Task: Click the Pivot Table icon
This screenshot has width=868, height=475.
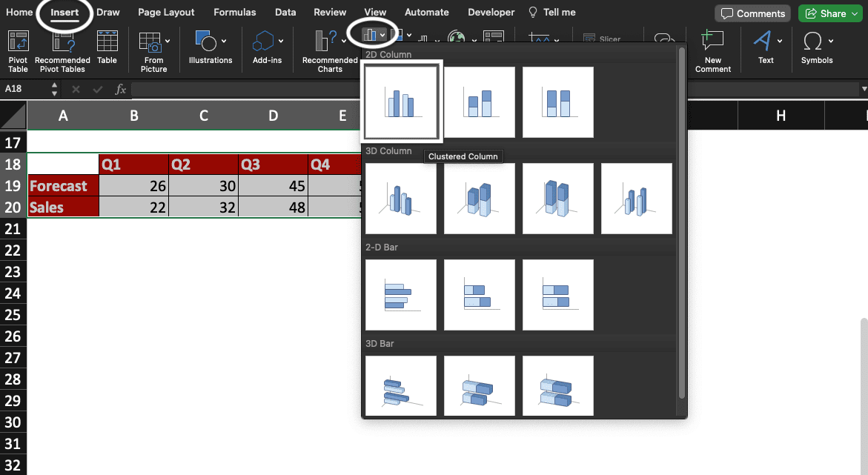Action: coord(18,50)
